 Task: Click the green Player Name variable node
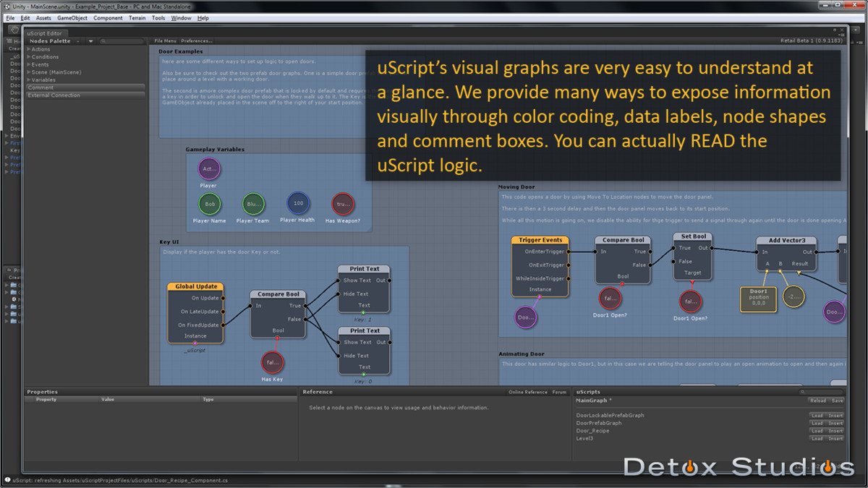(x=210, y=204)
